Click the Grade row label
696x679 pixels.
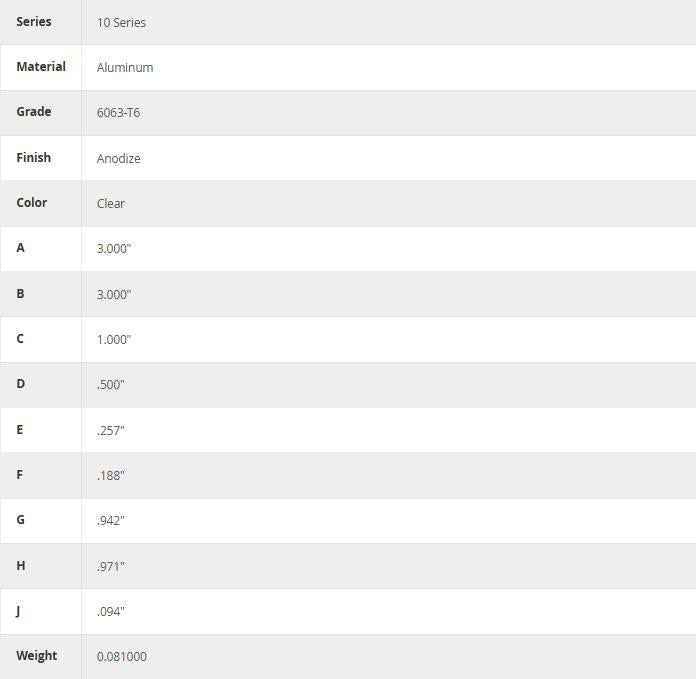(33, 111)
